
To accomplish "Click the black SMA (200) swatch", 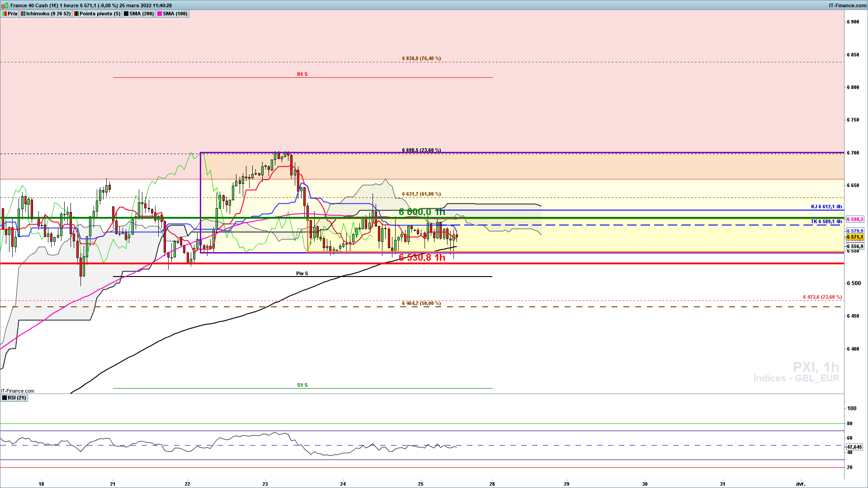I will (126, 14).
